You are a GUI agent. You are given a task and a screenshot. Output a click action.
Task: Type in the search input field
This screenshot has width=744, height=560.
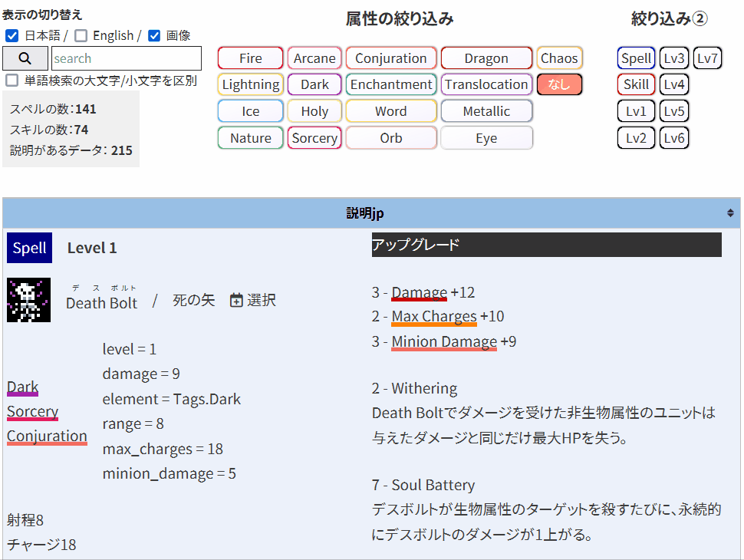pos(126,58)
